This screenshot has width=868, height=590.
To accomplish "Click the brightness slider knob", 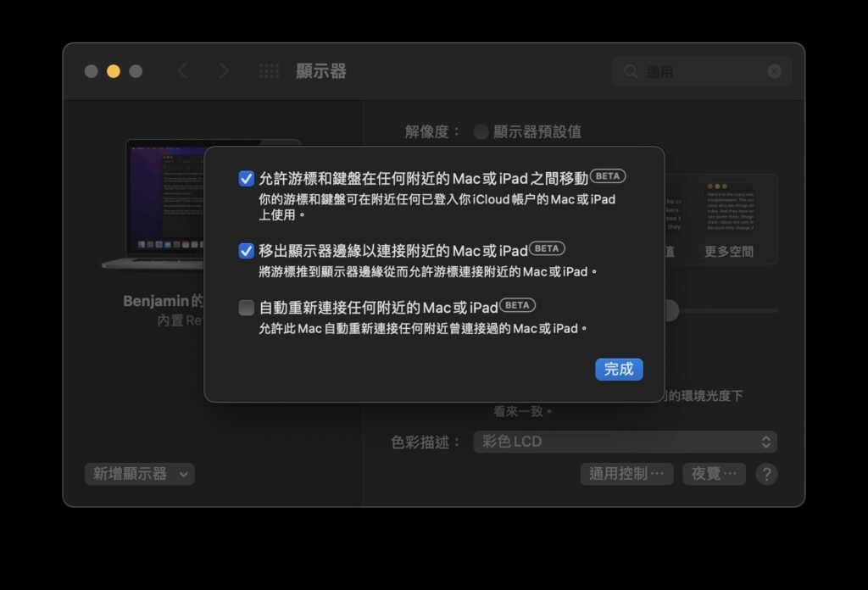I will (670, 311).
